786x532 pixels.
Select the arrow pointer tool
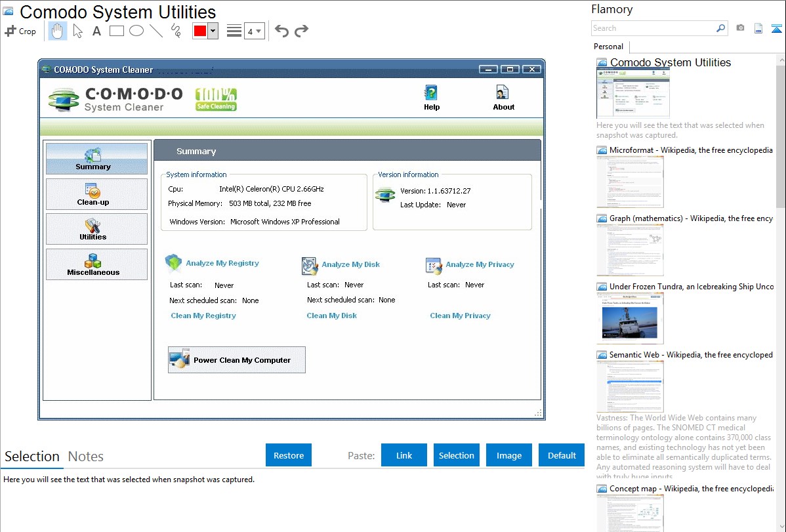click(77, 31)
